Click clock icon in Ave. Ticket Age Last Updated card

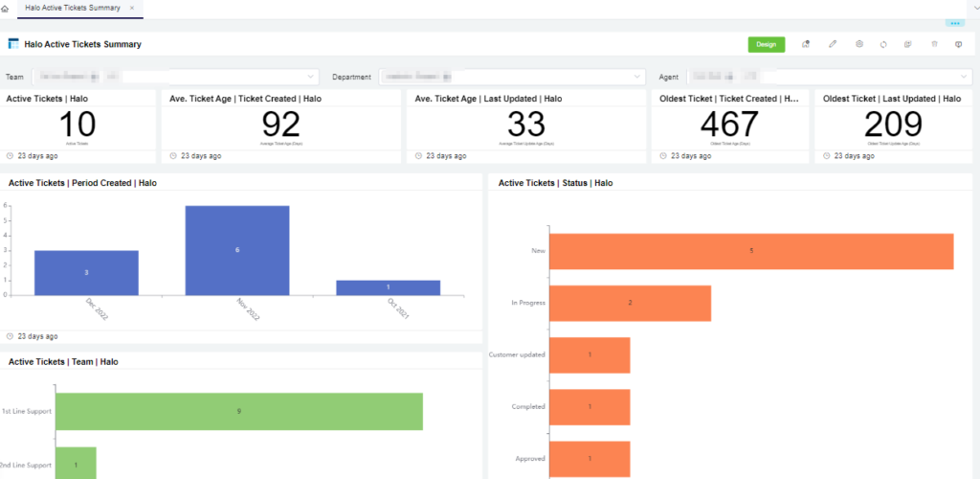click(418, 156)
